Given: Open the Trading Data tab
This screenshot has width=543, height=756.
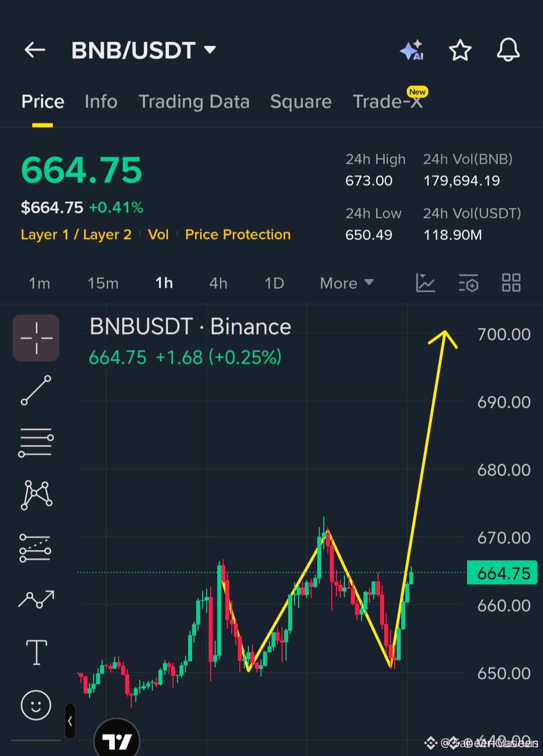Looking at the screenshot, I should tap(194, 102).
